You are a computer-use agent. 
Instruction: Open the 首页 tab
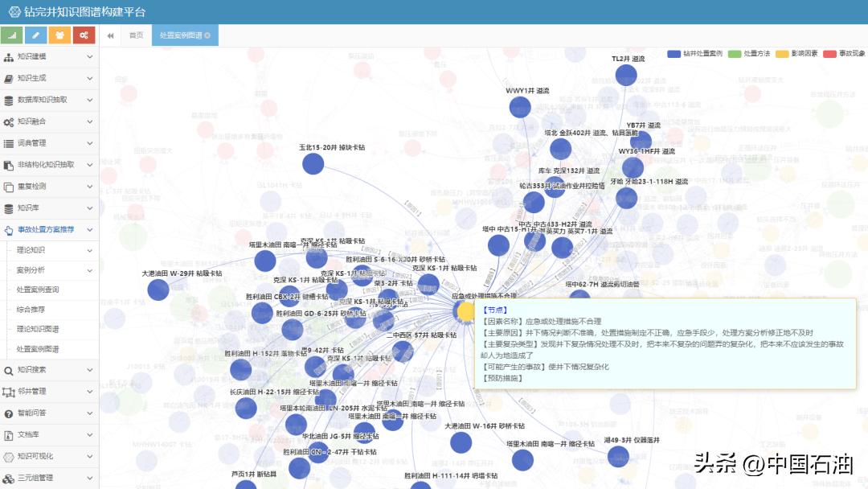click(x=136, y=35)
